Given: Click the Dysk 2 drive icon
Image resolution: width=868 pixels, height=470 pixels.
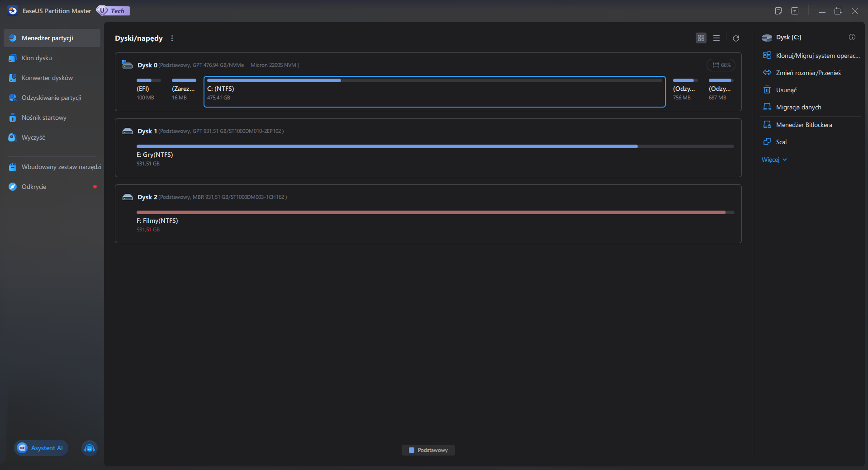Looking at the screenshot, I should coord(128,197).
